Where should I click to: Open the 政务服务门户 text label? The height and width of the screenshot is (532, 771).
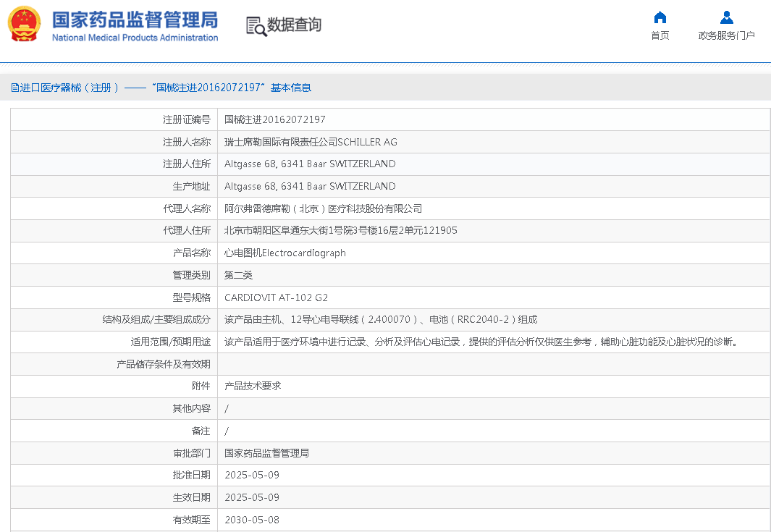coord(726,35)
